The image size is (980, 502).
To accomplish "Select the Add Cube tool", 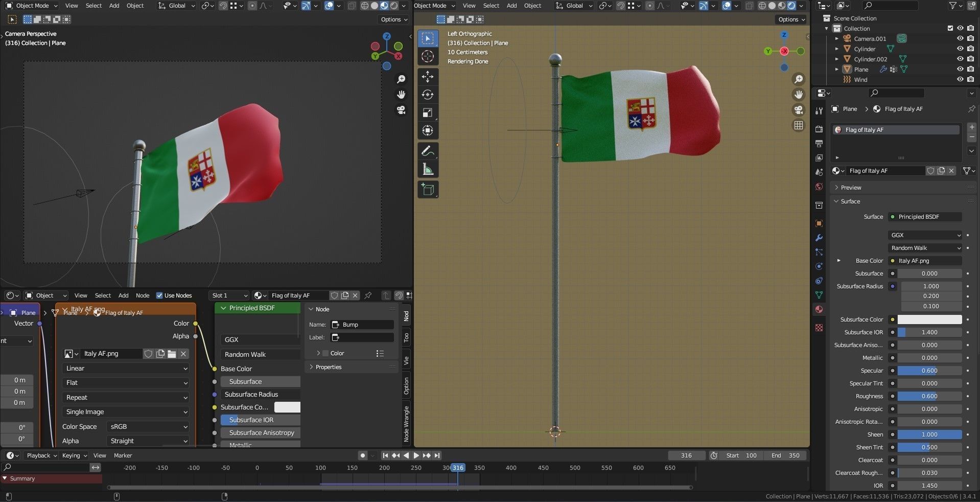I will point(428,189).
